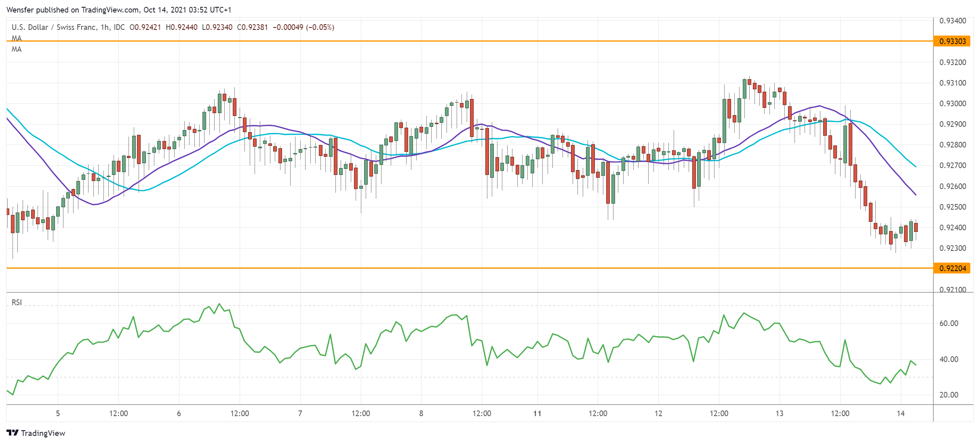Click the 0.92500 price scale label
The width and height of the screenshot is (980, 444).
tap(953, 207)
